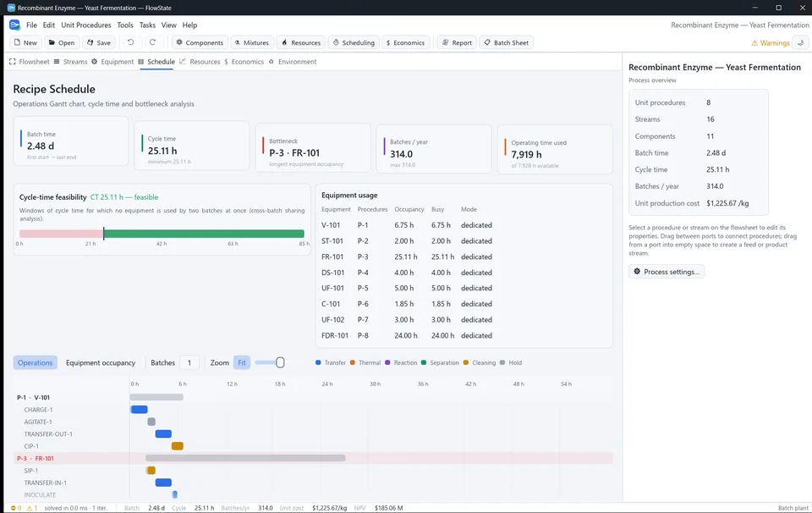Open the Edit menu

[49, 25]
